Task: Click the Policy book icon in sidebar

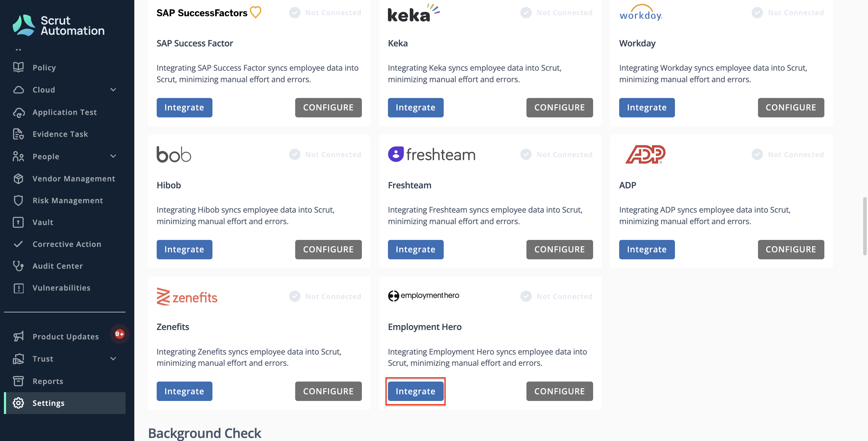Action: click(x=18, y=67)
